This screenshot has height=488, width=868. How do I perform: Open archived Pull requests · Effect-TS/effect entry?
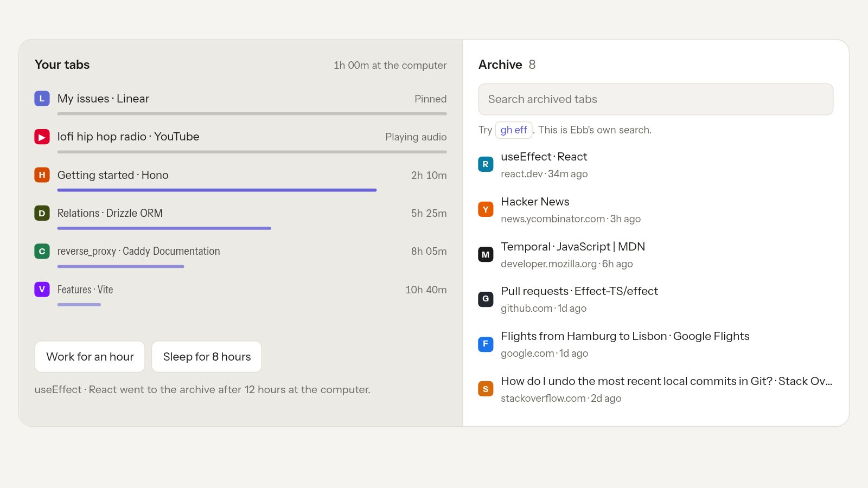[x=656, y=299]
